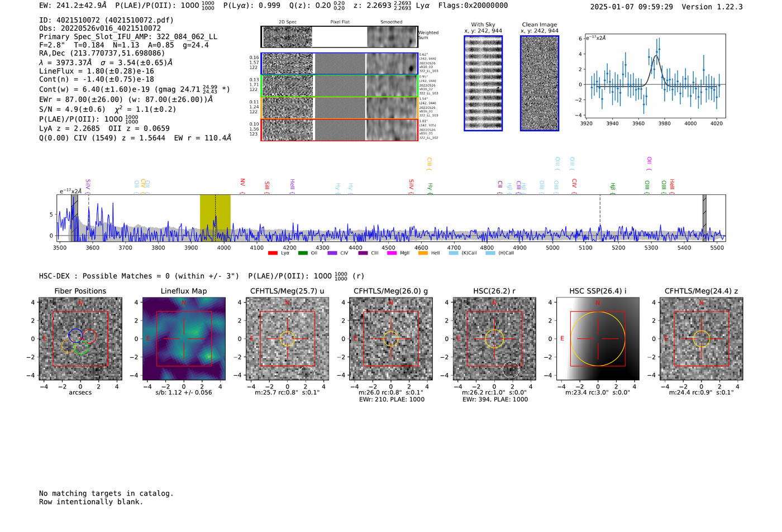Viewport: 782px width, 532px height.
Task: Click the With Sky cutout image
Action: [x=483, y=83]
